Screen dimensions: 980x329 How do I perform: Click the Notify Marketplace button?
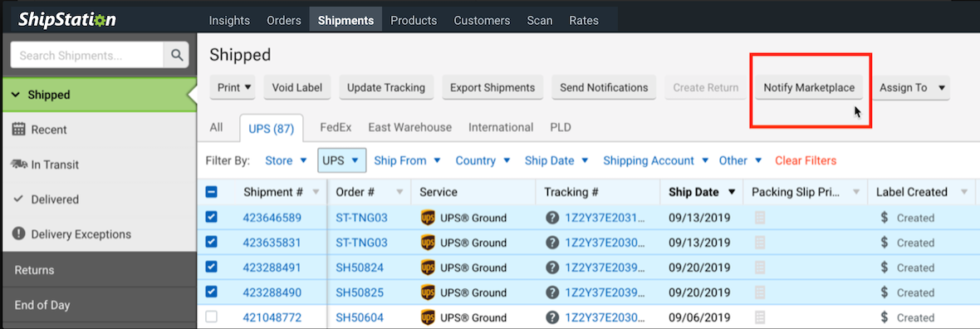coord(809,87)
